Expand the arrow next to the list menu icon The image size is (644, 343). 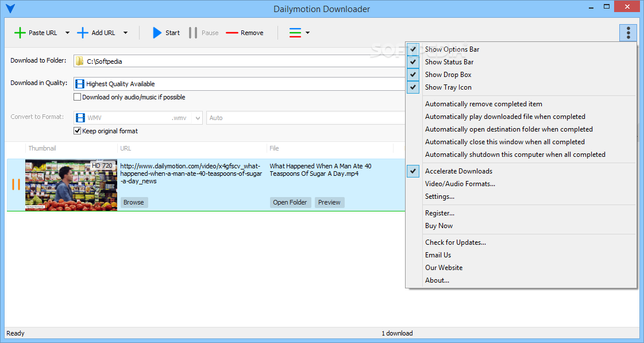(307, 33)
